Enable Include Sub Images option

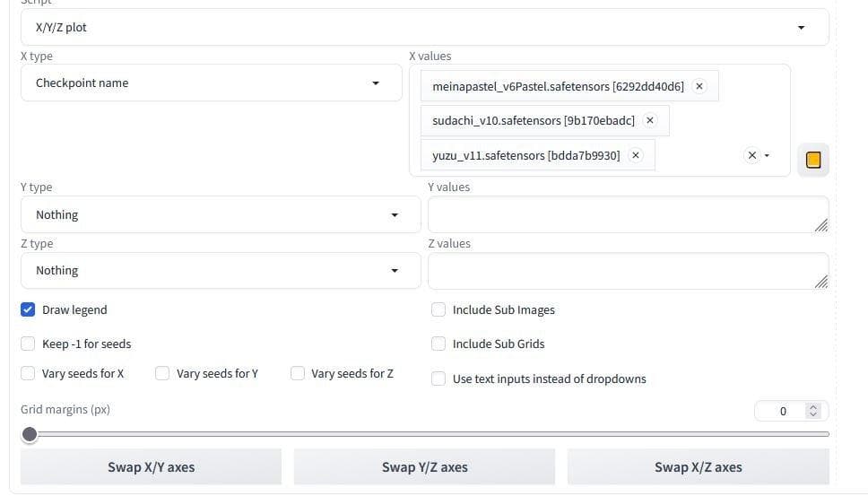pos(438,310)
